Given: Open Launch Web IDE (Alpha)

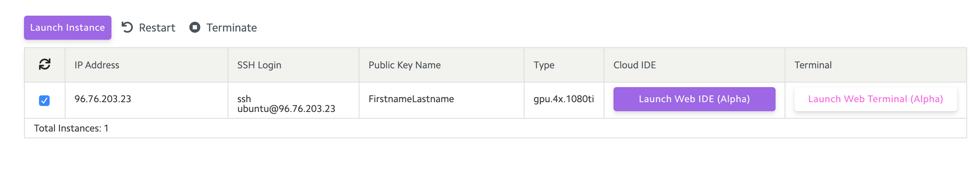Looking at the screenshot, I should pyautogui.click(x=694, y=99).
